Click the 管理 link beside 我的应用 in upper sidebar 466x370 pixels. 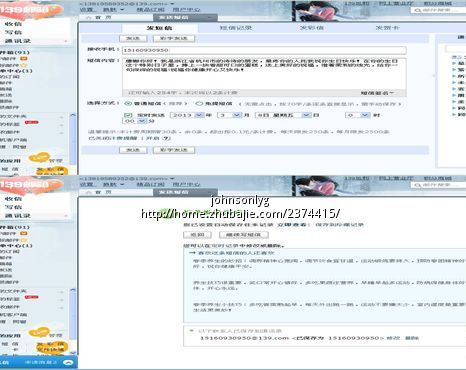pyautogui.click(x=55, y=161)
